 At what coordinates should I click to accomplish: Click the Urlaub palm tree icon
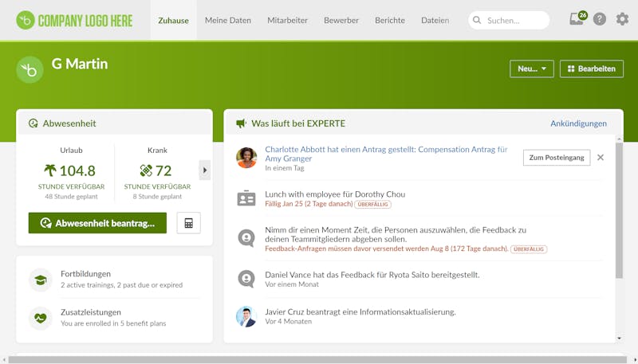coord(50,170)
